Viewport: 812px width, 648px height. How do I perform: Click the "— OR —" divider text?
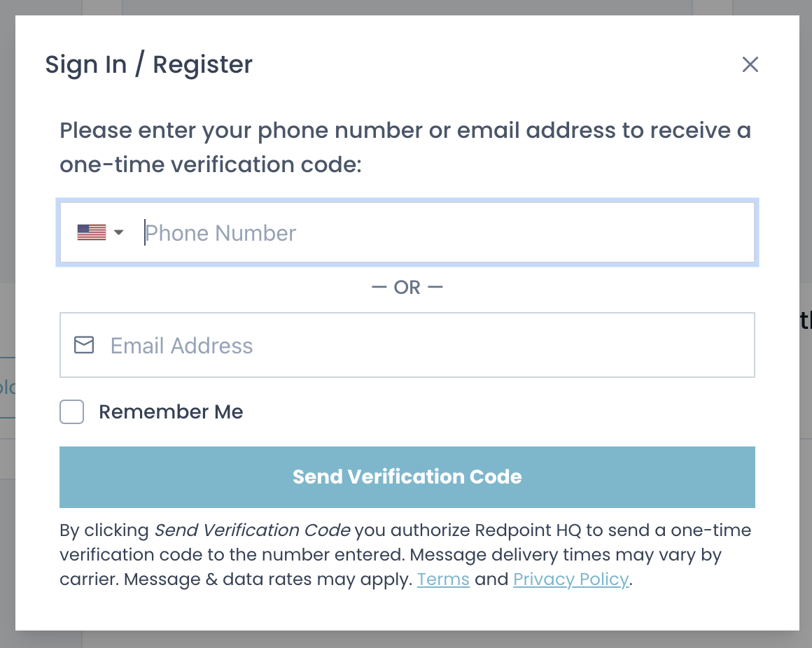click(x=407, y=288)
